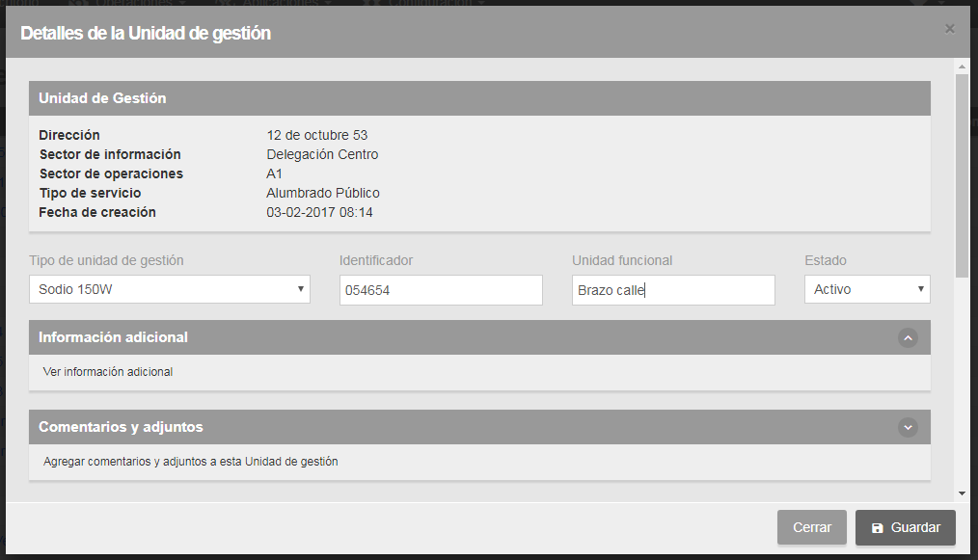
Task: Click the Delegación Centro value text
Action: click(322, 154)
